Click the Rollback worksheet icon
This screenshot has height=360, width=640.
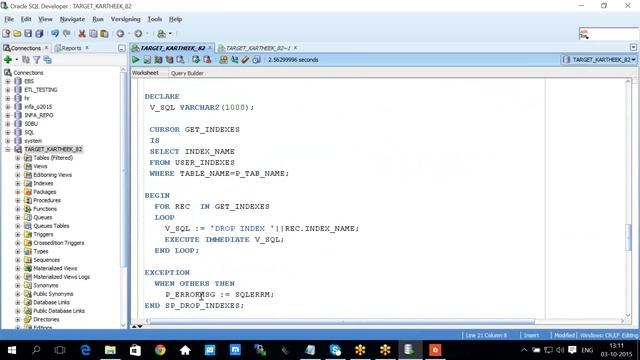207,60
